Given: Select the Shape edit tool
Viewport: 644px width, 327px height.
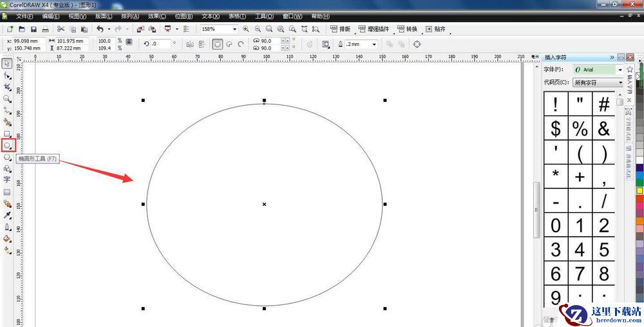Looking at the screenshot, I should (7, 75).
